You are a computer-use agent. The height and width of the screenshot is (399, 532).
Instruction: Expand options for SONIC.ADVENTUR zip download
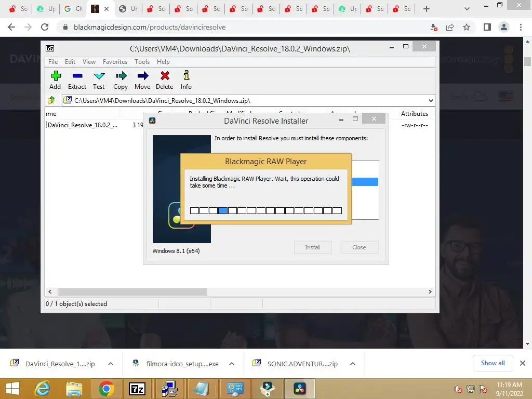pyautogui.click(x=353, y=364)
